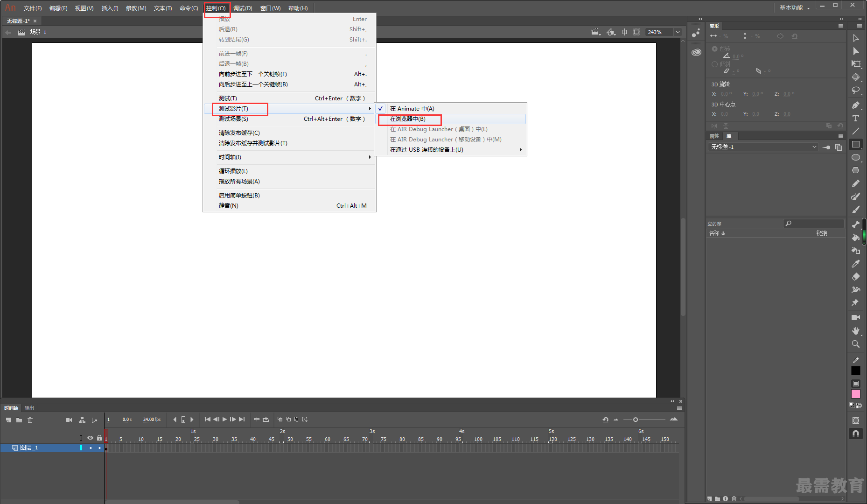Click 循环播放(L) entry

point(289,171)
